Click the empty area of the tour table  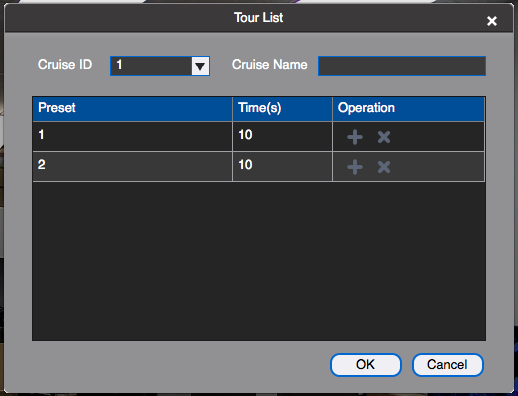pyautogui.click(x=259, y=261)
